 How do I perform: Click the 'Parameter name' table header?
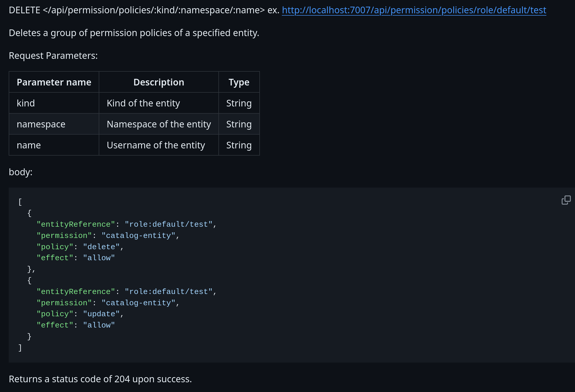[54, 82]
